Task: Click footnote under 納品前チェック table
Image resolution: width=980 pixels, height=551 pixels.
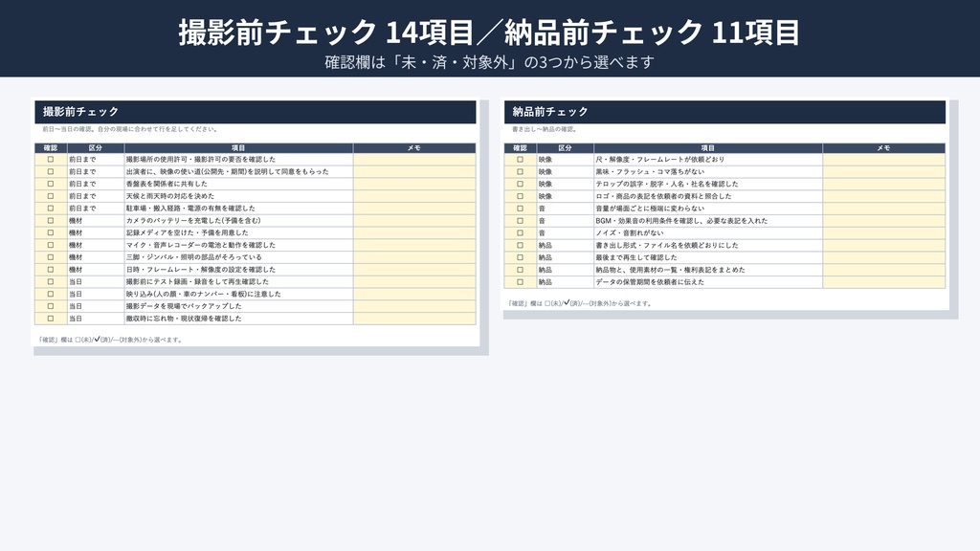Action: [x=580, y=303]
